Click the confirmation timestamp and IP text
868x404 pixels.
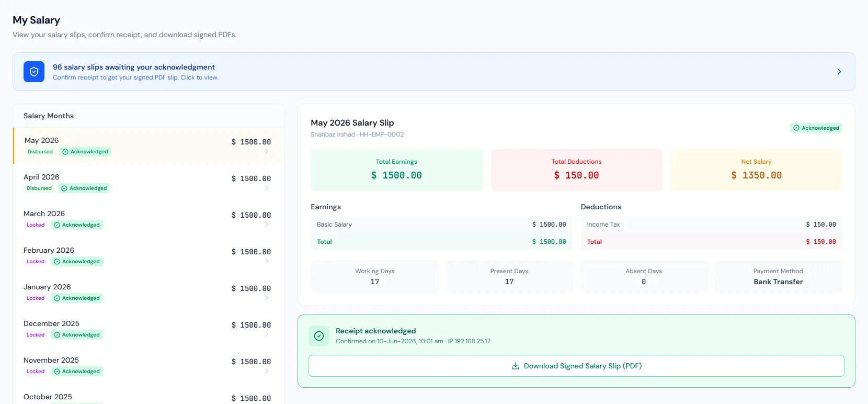pyautogui.click(x=413, y=341)
